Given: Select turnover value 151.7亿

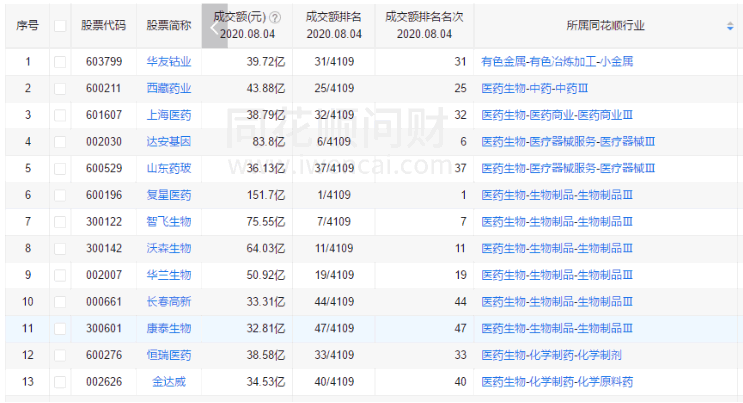Looking at the screenshot, I should 266,195.
